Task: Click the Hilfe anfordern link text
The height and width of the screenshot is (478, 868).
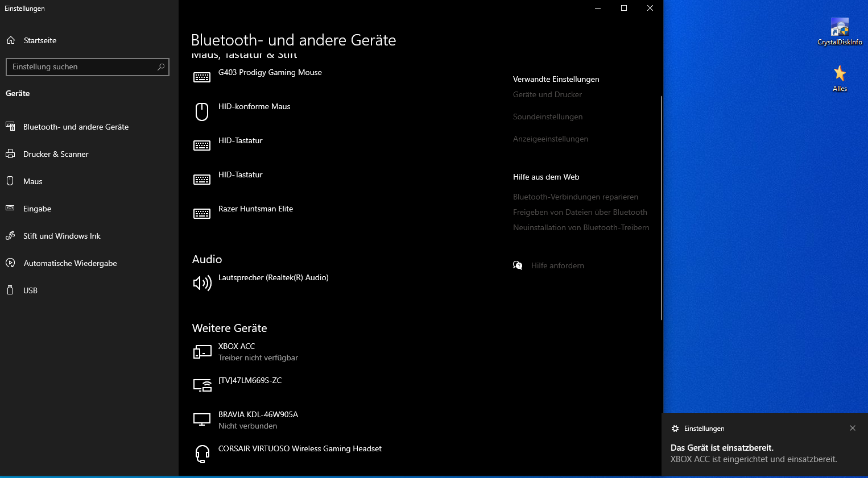Action: tap(557, 265)
